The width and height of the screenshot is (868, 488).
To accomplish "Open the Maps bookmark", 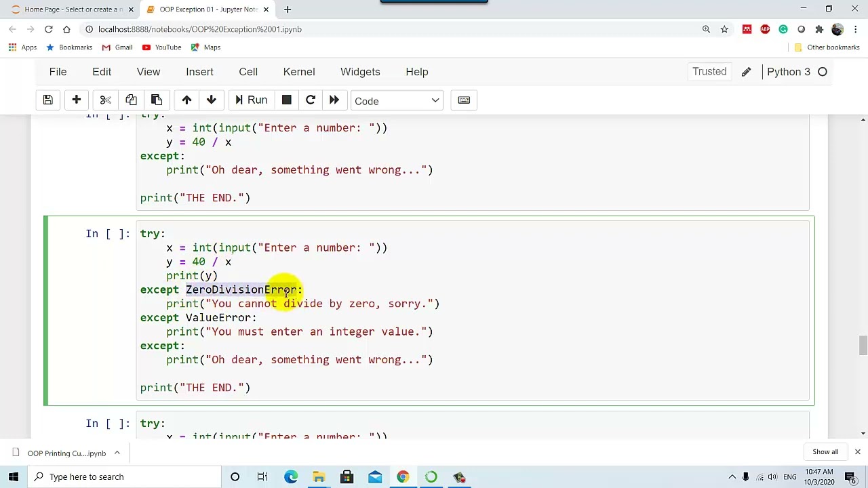I will click(205, 47).
